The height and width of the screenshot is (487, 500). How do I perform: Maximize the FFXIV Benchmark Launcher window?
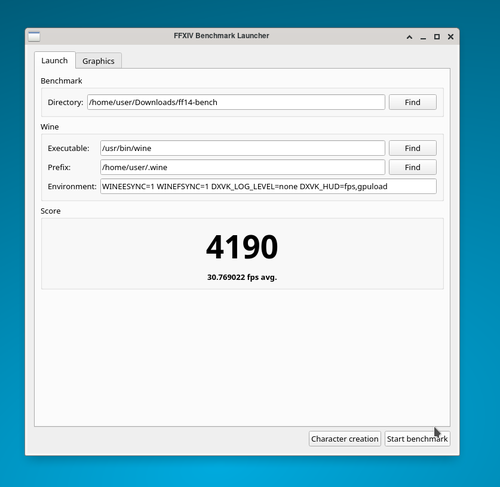[437, 37]
